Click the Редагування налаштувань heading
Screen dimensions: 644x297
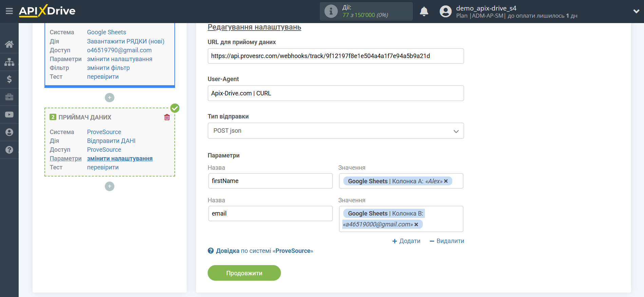click(254, 27)
